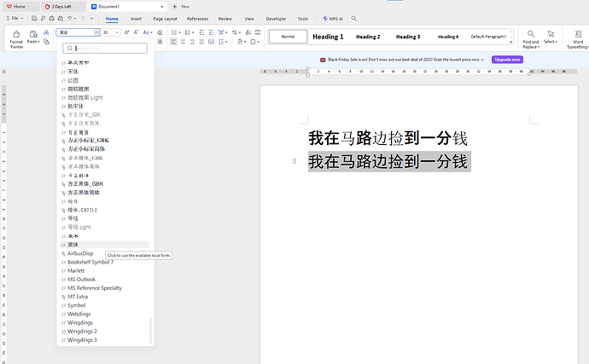Click the Format Painter tool
589x364 pixels.
(16, 38)
